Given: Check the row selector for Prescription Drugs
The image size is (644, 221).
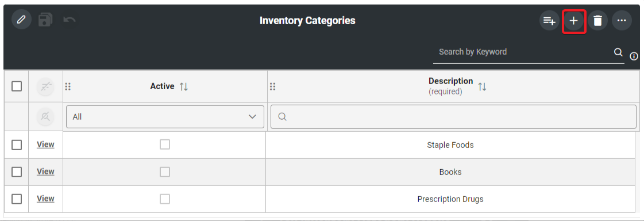Looking at the screenshot, I should (17, 199).
